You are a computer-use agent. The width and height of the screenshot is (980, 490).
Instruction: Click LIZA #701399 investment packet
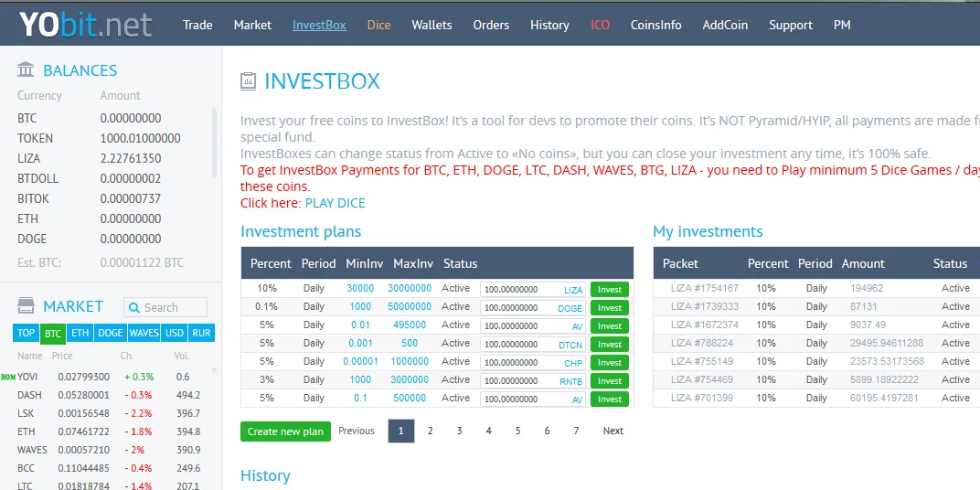click(702, 399)
